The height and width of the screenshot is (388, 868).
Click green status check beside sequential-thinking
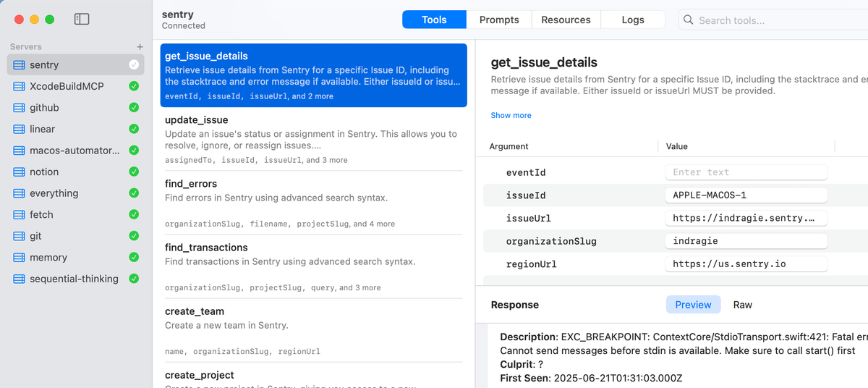click(134, 279)
